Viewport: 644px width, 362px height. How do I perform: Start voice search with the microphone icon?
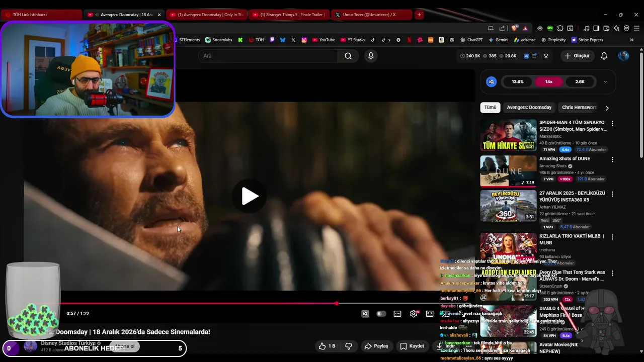click(x=371, y=56)
